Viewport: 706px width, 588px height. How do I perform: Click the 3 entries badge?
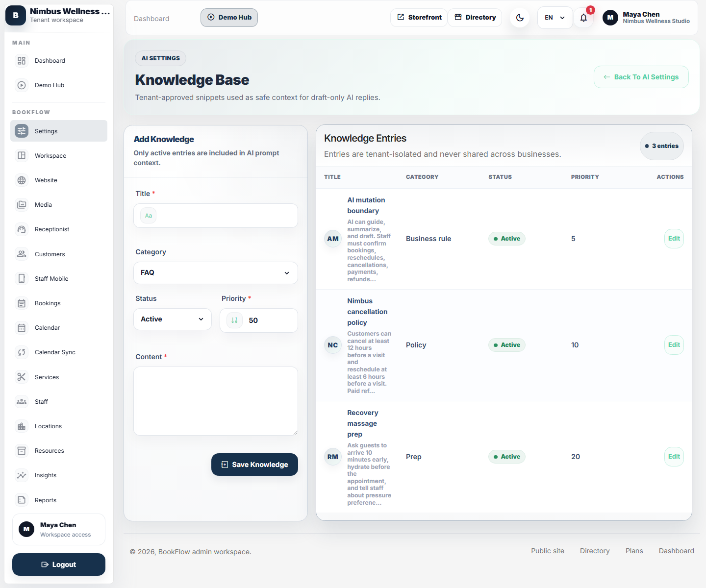[x=662, y=146]
